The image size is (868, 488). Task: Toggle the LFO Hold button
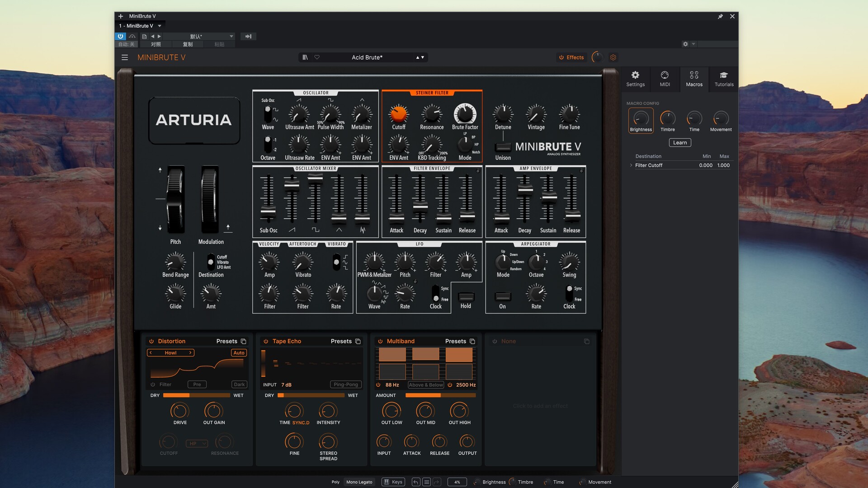[x=466, y=296]
